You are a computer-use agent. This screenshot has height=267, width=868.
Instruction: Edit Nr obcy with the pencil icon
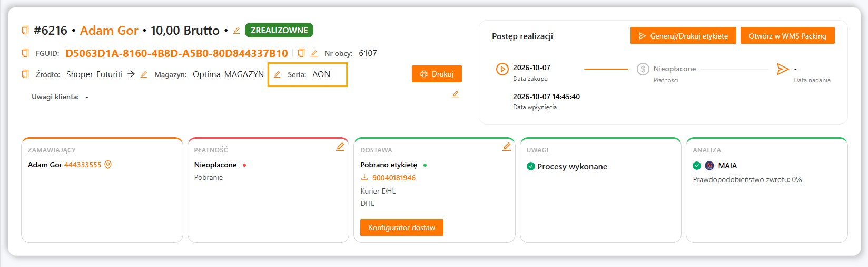point(314,53)
